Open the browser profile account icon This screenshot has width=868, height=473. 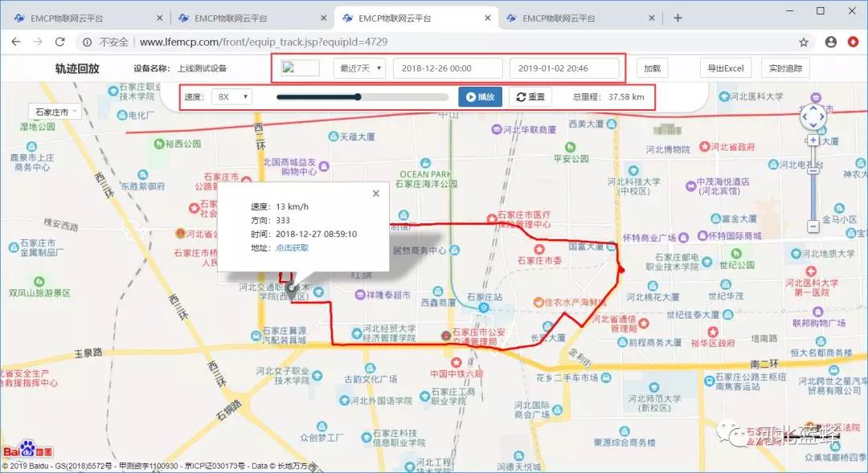pos(830,42)
